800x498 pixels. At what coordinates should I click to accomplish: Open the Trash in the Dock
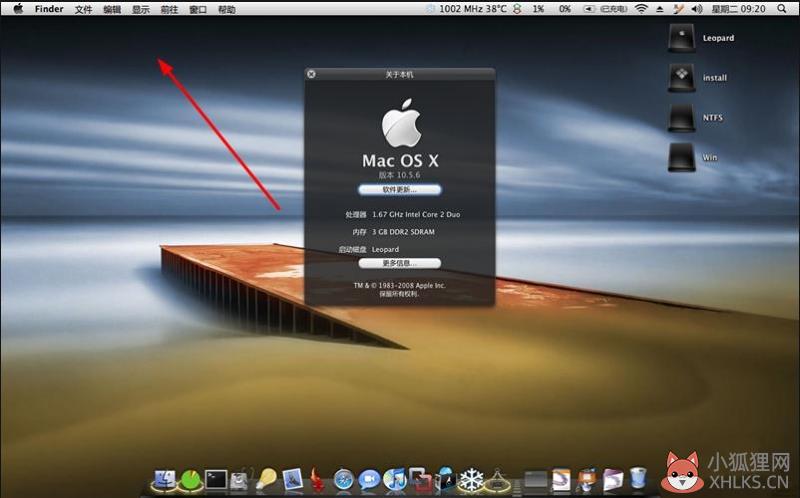[637, 479]
